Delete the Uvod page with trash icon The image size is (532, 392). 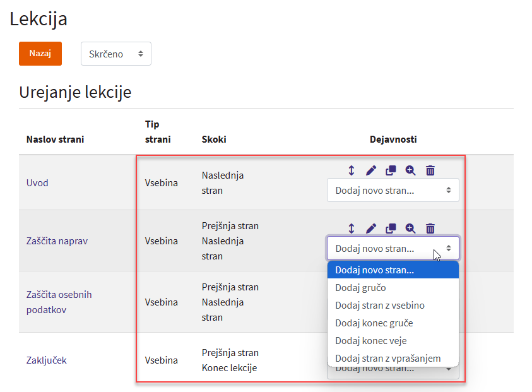point(430,170)
